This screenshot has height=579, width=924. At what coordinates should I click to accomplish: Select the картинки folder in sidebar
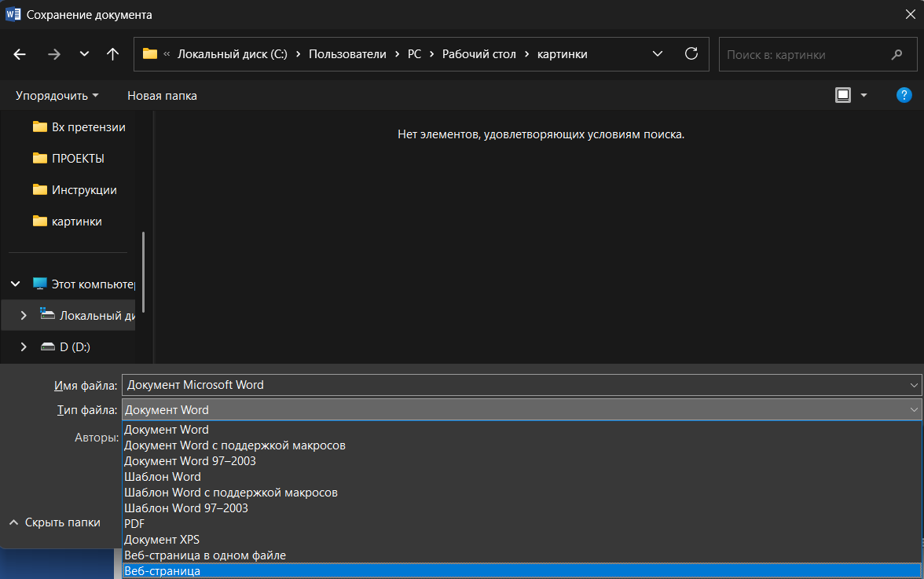coord(68,222)
